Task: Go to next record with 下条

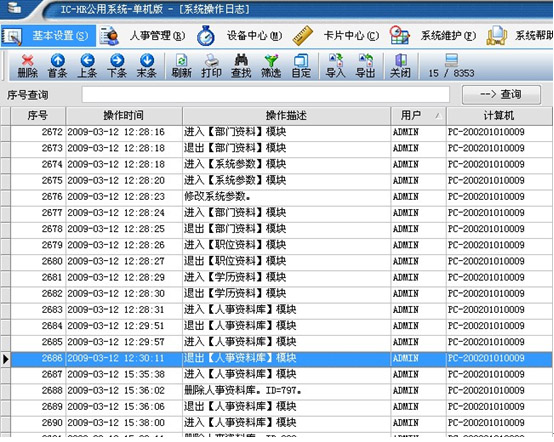Action: (x=117, y=66)
